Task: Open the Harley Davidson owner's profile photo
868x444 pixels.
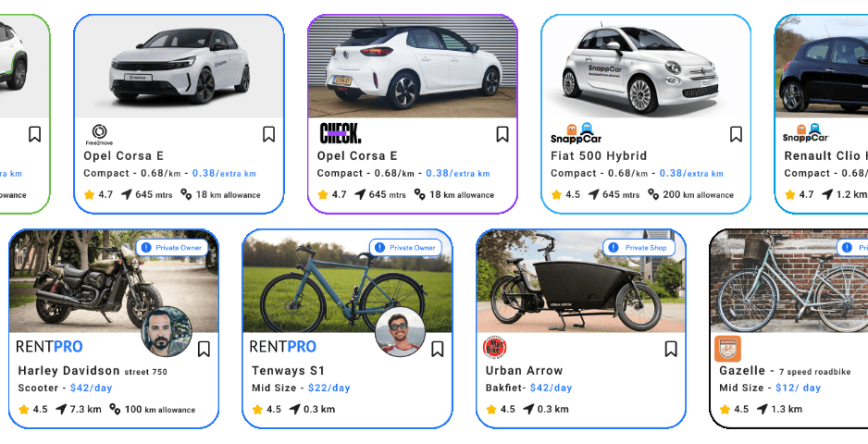Action: (x=167, y=332)
